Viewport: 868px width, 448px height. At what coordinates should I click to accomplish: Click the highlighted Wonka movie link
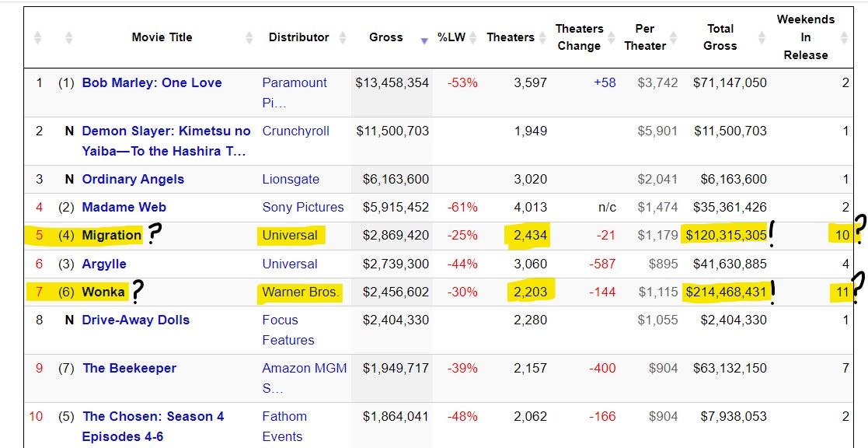(x=103, y=292)
